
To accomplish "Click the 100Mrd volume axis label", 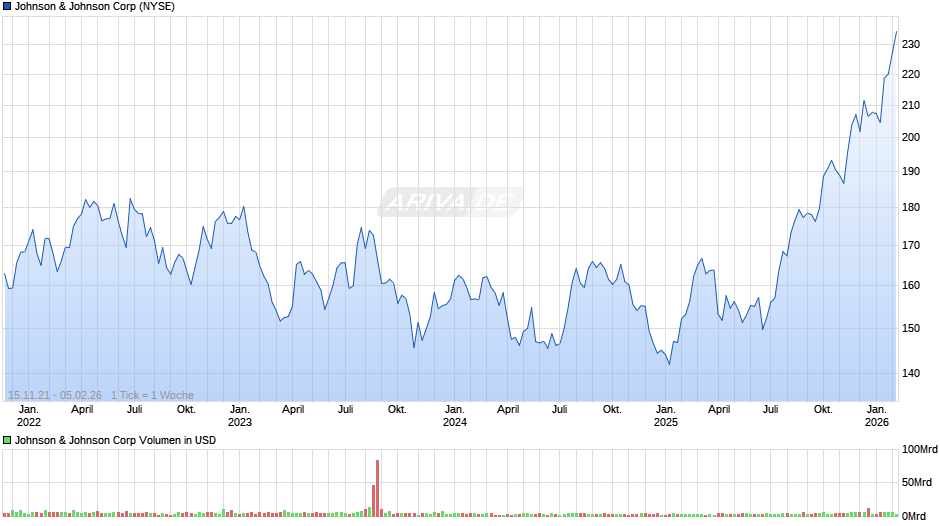I will (920, 450).
